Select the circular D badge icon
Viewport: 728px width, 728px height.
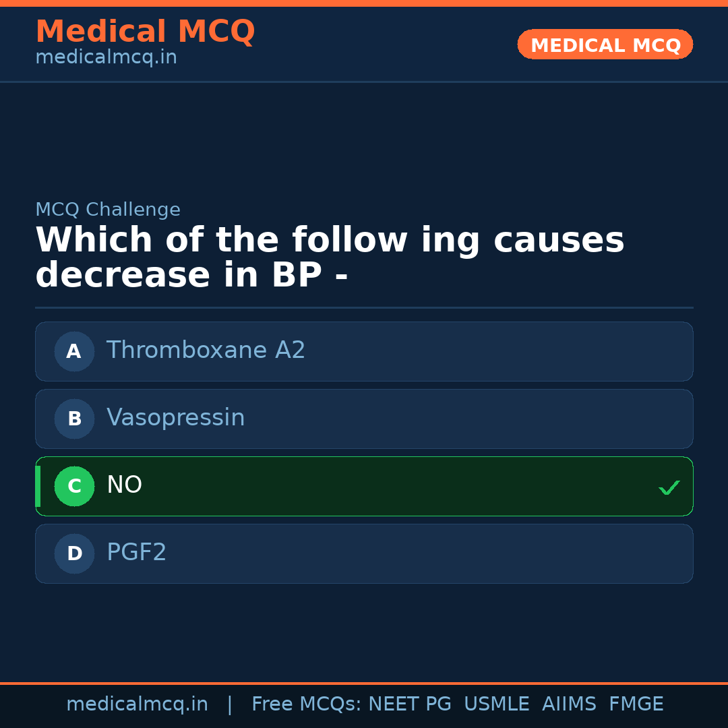coord(74,553)
